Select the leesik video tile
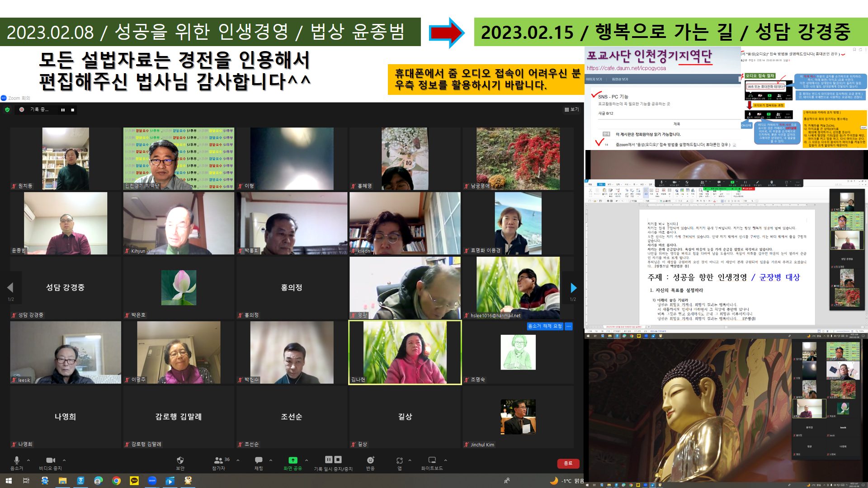This screenshot has width=868, height=488. [66, 352]
